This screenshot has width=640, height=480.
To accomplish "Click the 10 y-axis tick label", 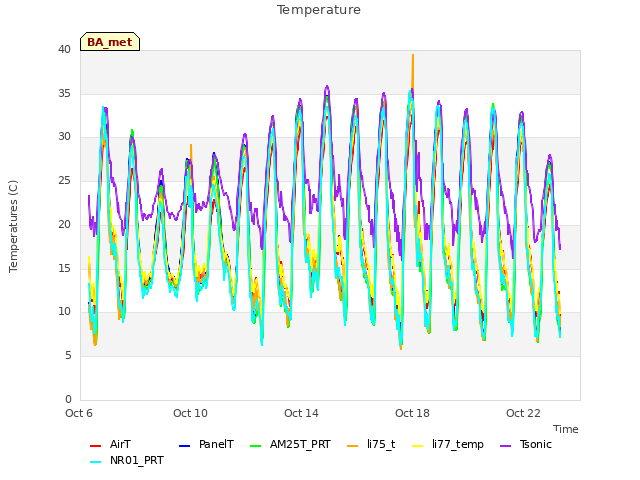I will pos(64,312).
